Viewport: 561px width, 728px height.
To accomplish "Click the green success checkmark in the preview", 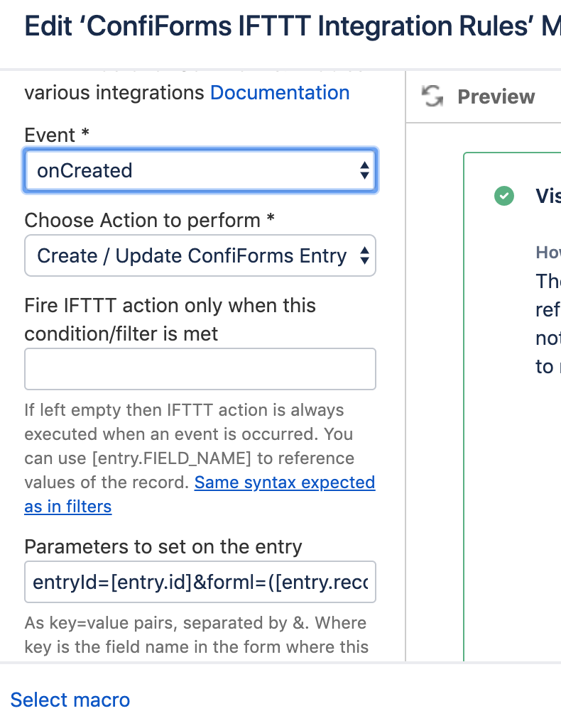I will pos(504,196).
